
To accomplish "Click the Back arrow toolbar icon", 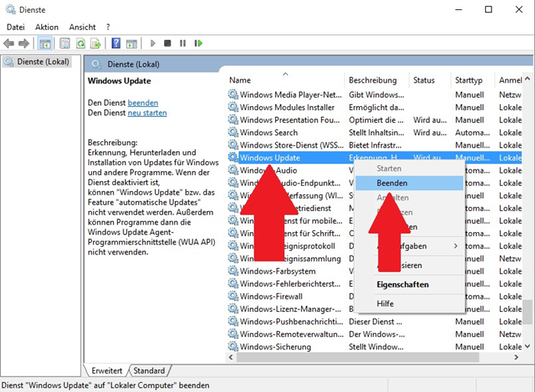I will pyautogui.click(x=8, y=44).
